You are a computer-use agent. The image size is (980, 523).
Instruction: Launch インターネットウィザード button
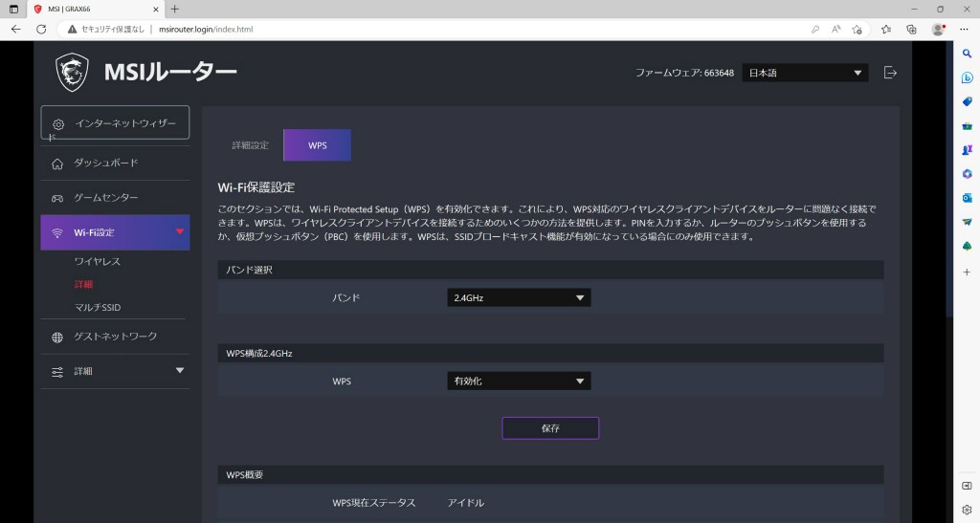(115, 122)
